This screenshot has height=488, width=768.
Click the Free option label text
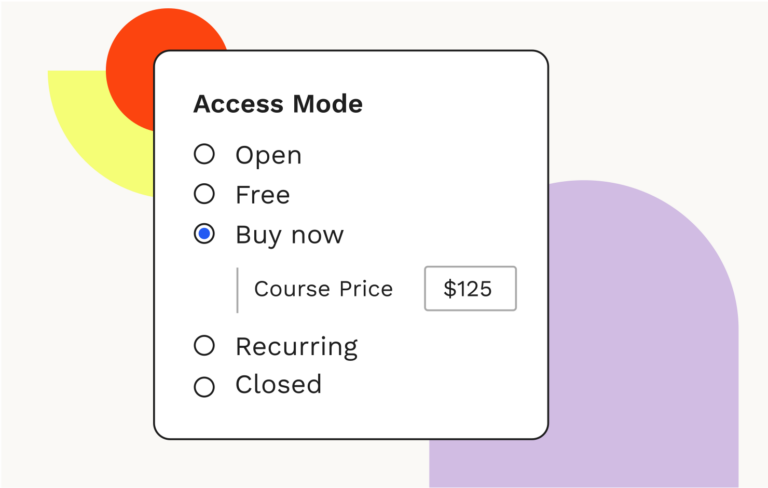[x=262, y=195]
